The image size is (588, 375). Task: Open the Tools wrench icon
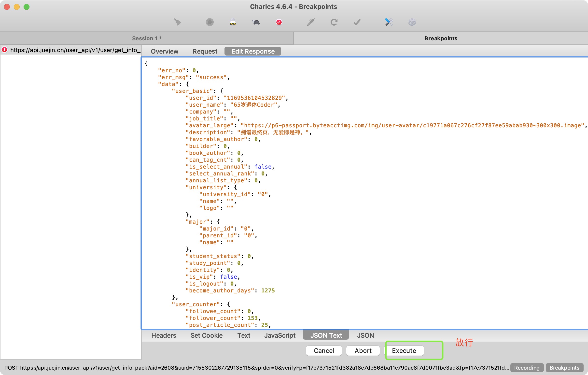click(x=389, y=22)
